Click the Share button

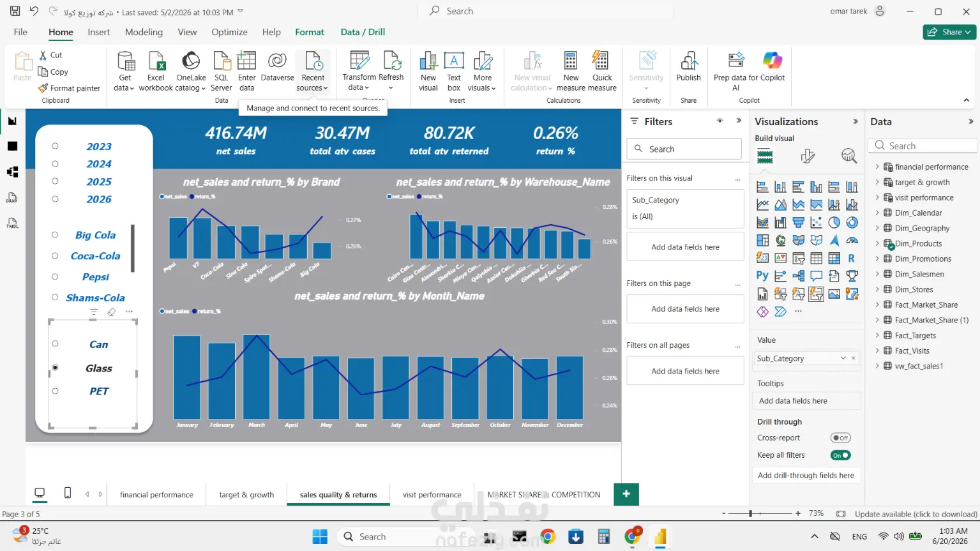(949, 32)
